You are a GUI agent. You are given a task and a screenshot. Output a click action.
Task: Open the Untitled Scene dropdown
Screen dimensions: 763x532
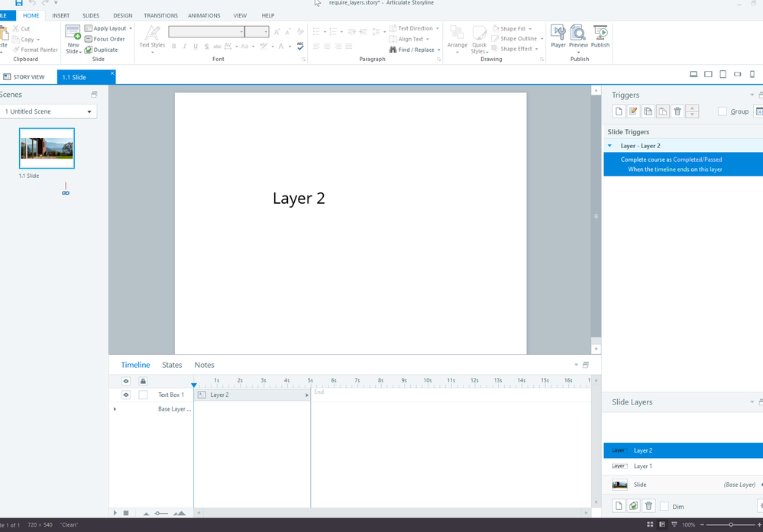48,111
